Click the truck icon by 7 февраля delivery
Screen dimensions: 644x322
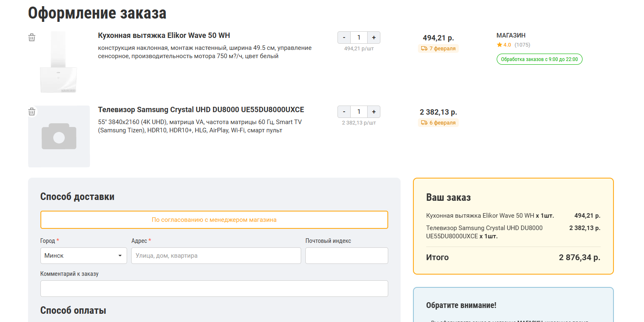click(424, 49)
